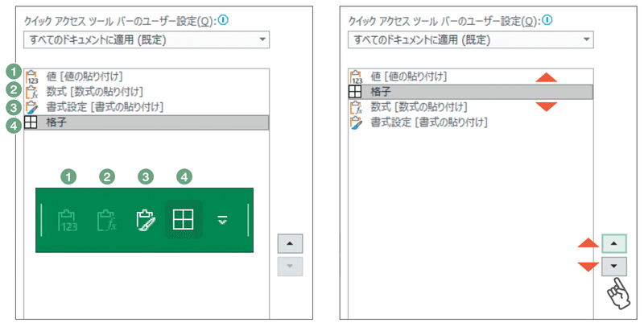The width and height of the screenshot is (644, 327).
Task: Select 値 [値の貼り付け] in left list
Action: point(147,77)
